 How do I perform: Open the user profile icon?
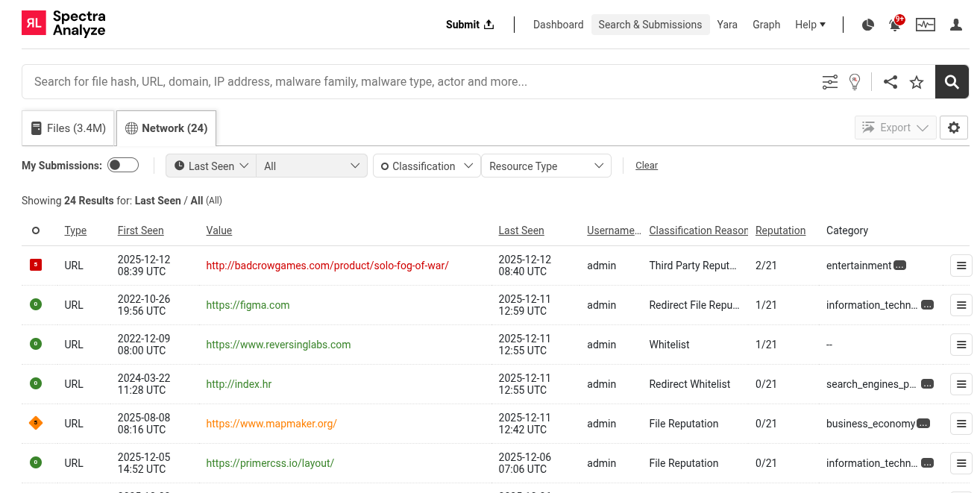(956, 25)
